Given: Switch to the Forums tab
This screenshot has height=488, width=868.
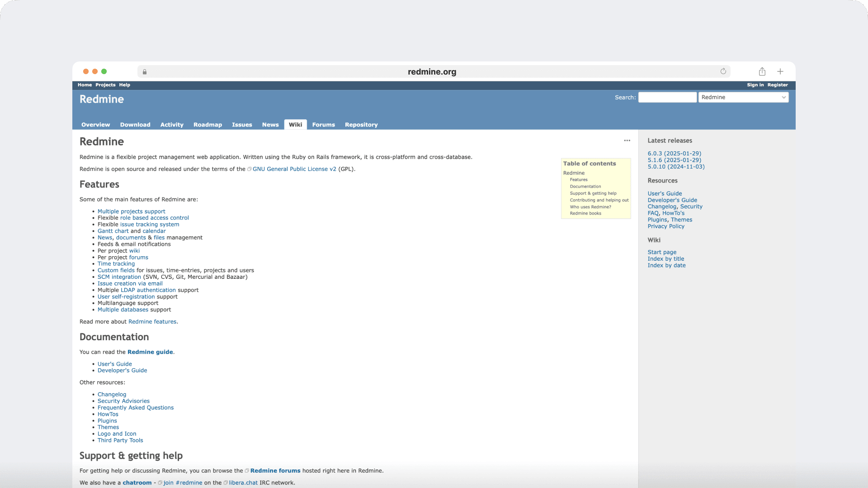Looking at the screenshot, I should click(x=323, y=125).
